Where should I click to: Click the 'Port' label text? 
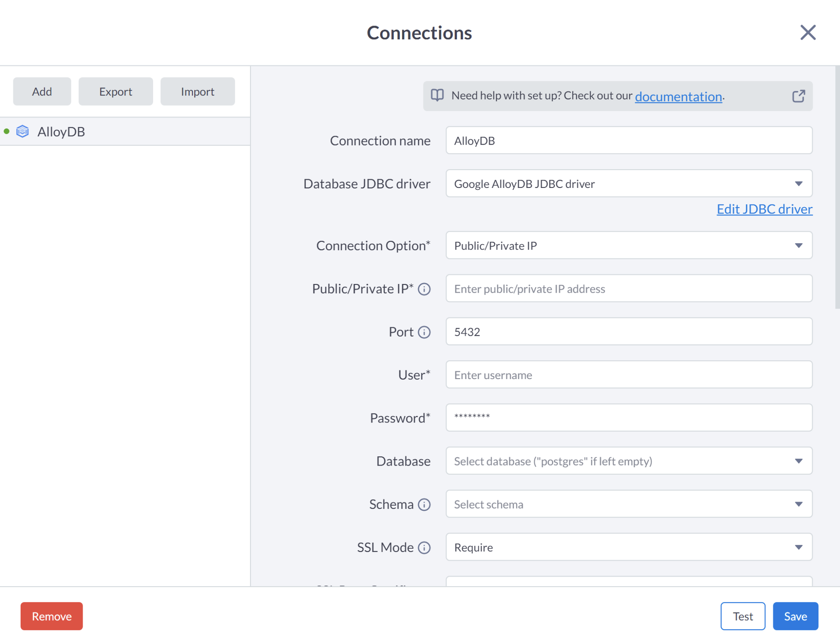[x=401, y=332]
